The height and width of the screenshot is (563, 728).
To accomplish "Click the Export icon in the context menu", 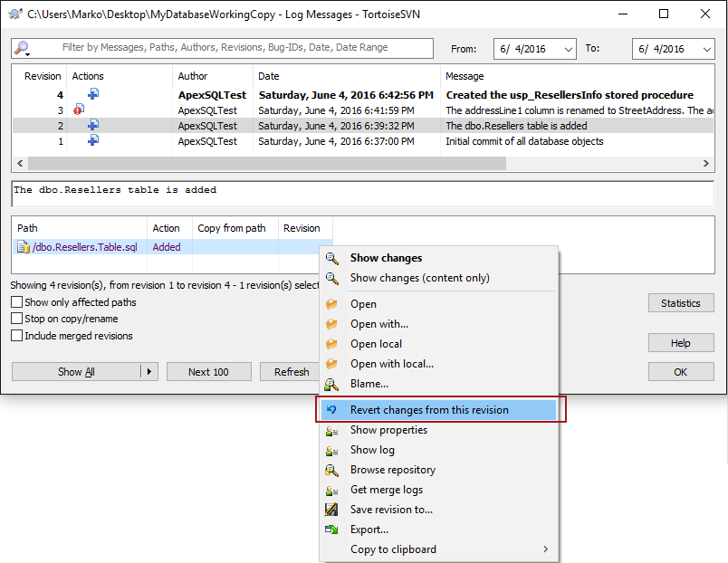I will pos(331,530).
